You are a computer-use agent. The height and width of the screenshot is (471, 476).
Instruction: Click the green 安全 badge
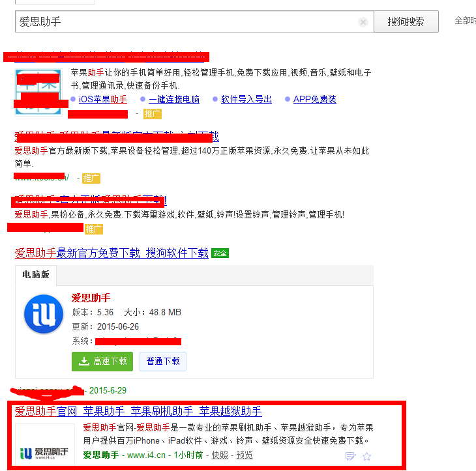220,253
